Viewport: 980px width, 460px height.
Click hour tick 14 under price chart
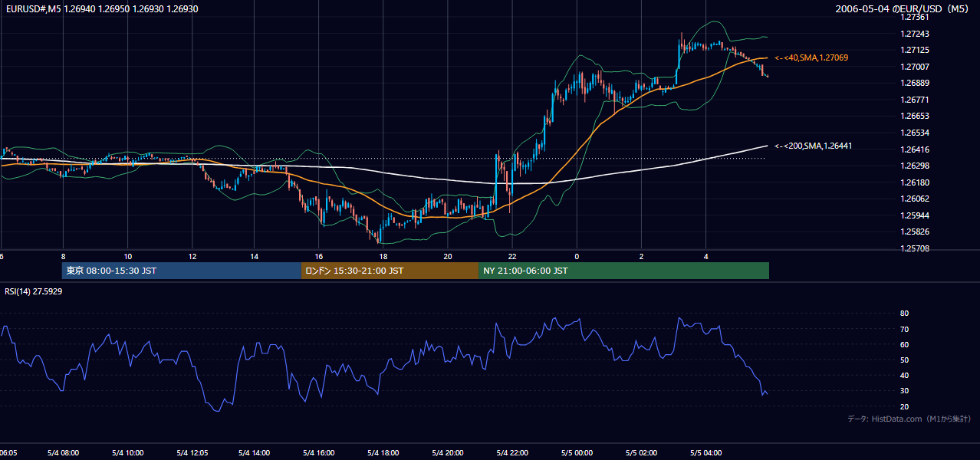pyautogui.click(x=255, y=257)
